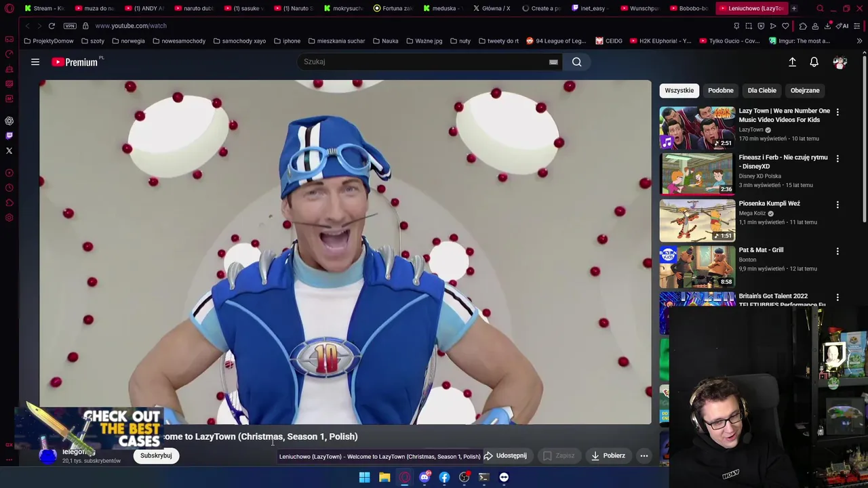Open the 94 League of Legends bookmark
This screenshot has width=868, height=488.
pyautogui.click(x=556, y=41)
